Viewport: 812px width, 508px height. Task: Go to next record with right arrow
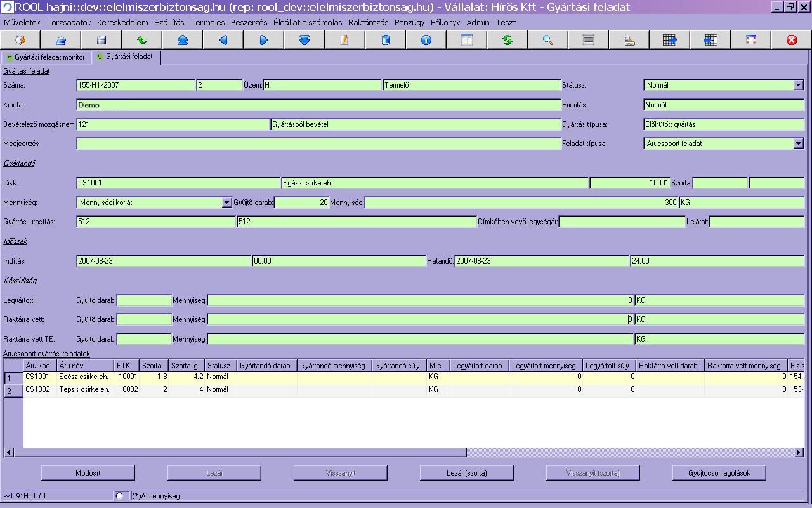[263, 40]
